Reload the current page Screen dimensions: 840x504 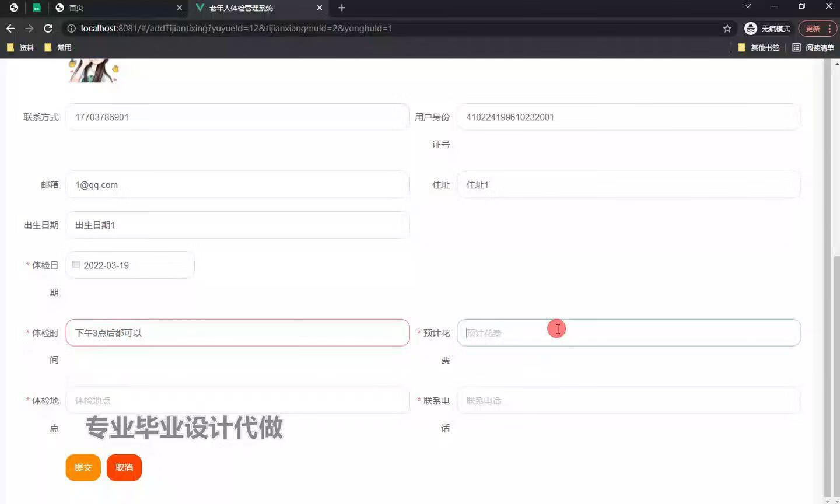(48, 29)
